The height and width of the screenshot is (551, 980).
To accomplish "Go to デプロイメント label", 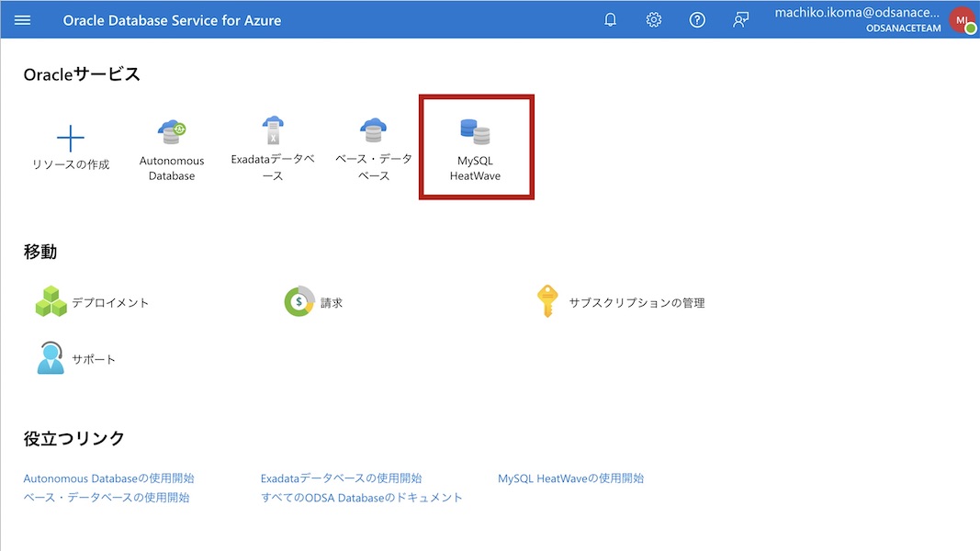I will click(x=110, y=303).
